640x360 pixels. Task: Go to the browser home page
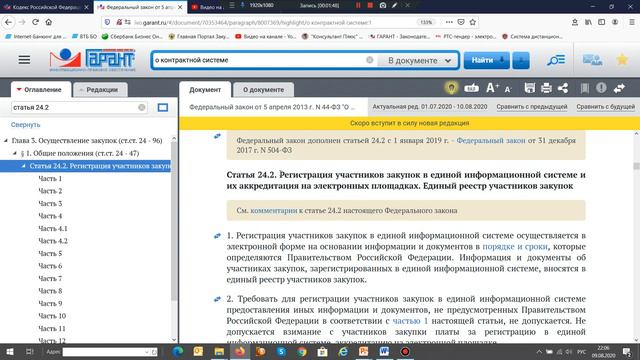[49, 22]
